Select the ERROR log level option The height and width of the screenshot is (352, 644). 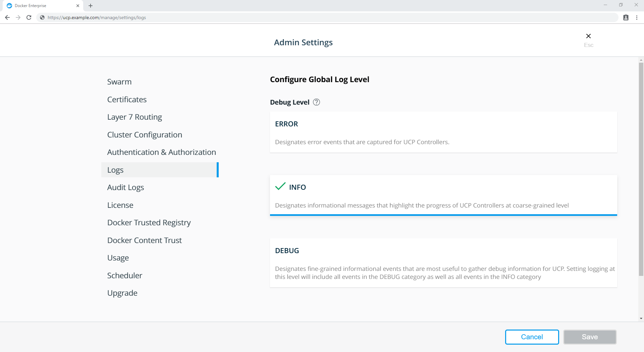(x=443, y=132)
